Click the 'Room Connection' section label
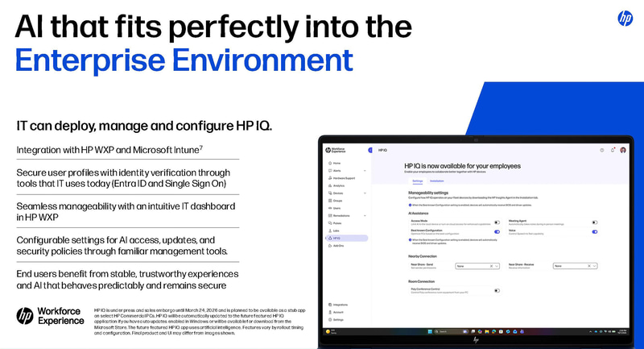Image resolution: width=644 pixels, height=349 pixels. pyautogui.click(x=421, y=281)
